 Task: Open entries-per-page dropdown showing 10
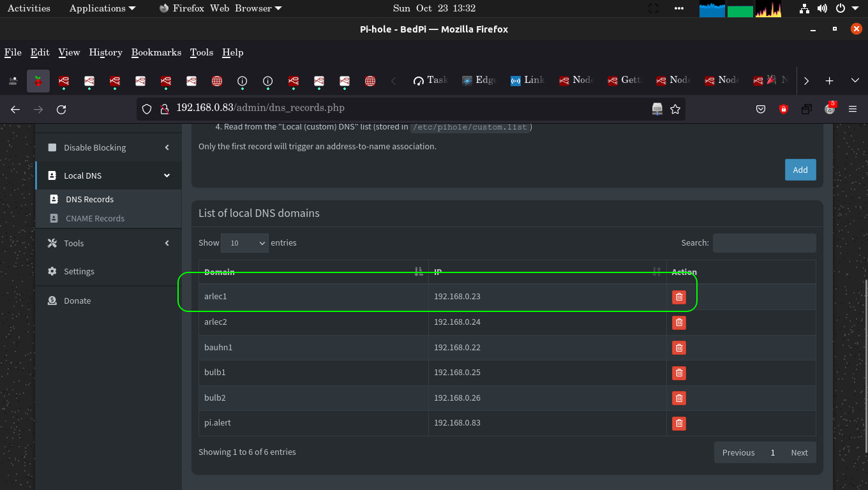[x=244, y=243]
